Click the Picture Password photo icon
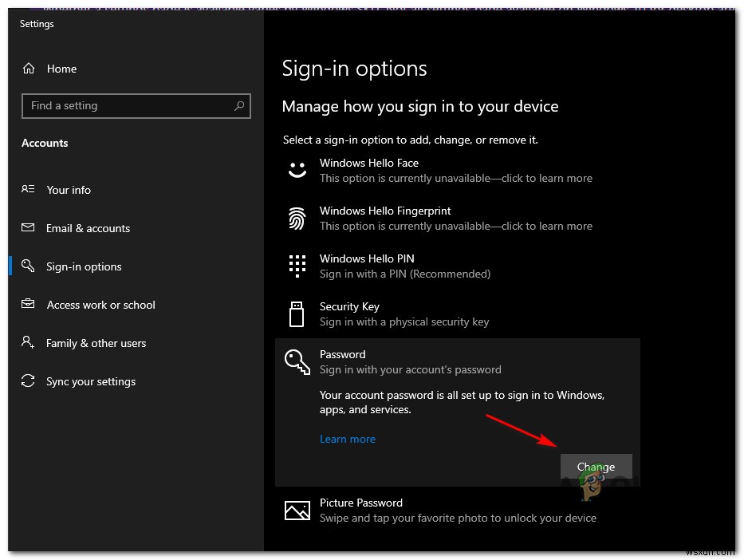The image size is (744, 560). point(297,510)
